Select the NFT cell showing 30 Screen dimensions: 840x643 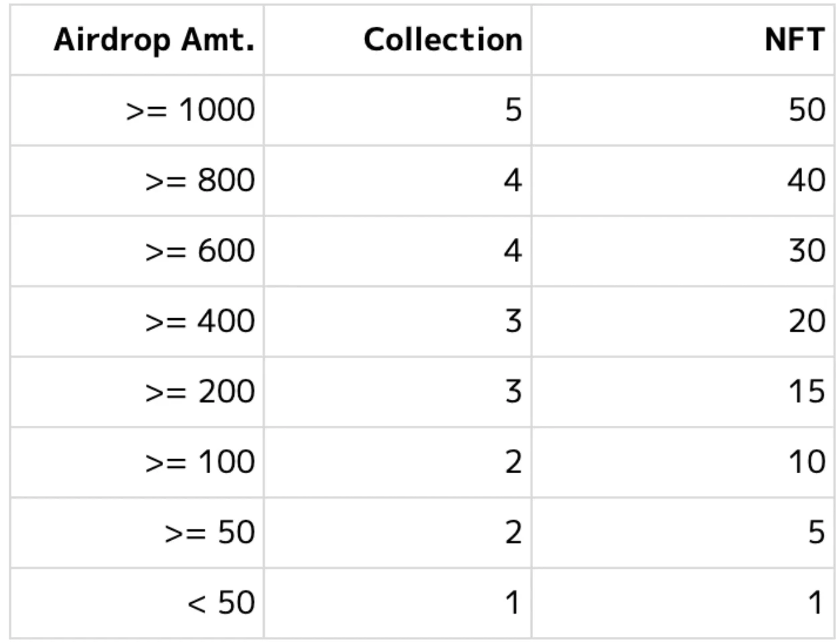807,251
